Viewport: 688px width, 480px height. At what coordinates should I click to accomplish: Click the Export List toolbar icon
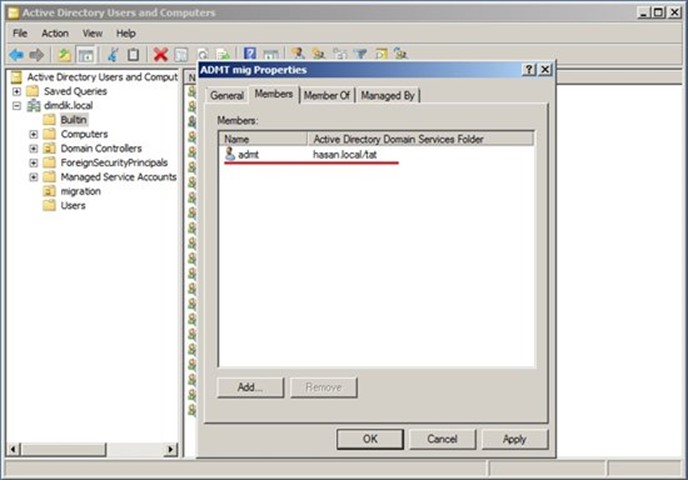[223, 54]
